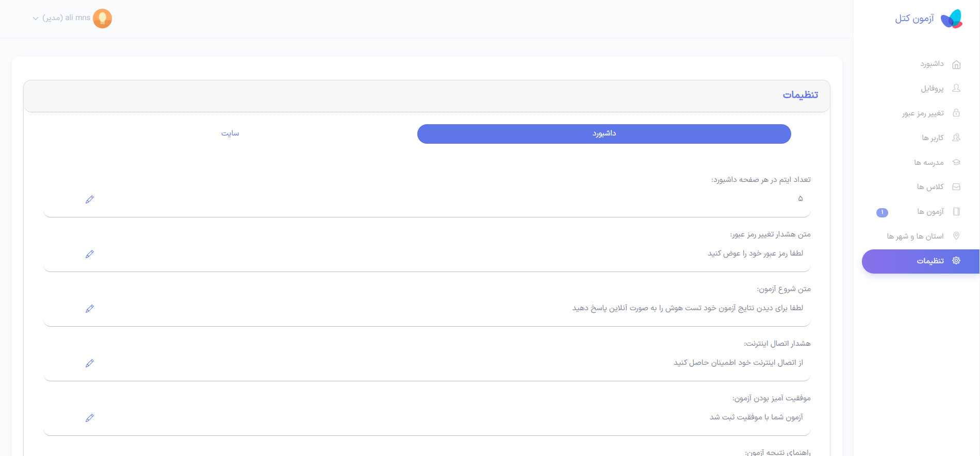Click pencil icon for متن هشدار تغییر رمز عبور
The image size is (980, 456).
coord(90,254)
